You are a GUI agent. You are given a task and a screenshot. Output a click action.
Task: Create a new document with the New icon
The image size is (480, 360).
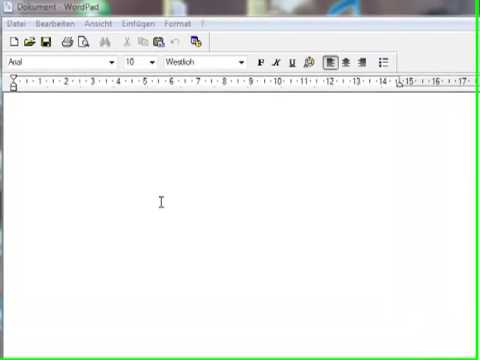[14, 42]
